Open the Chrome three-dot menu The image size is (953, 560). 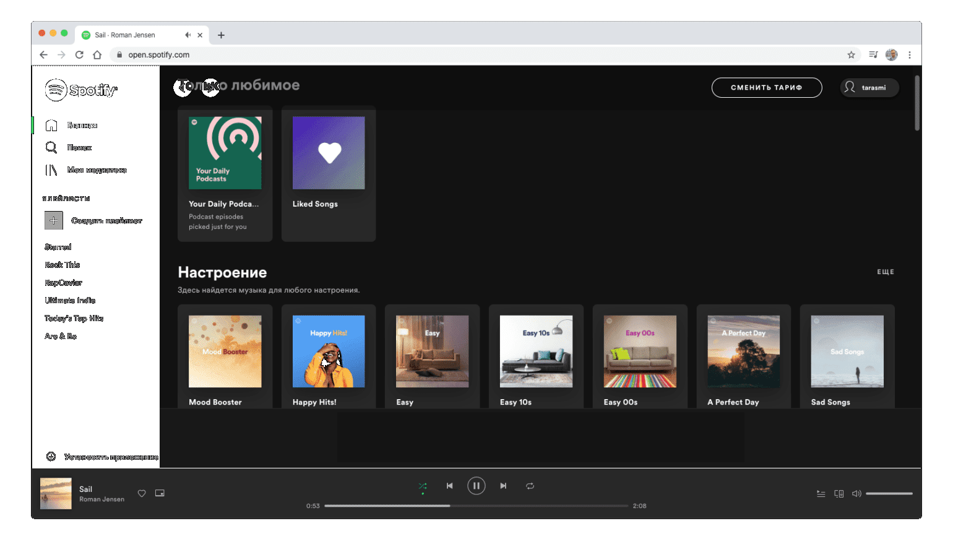[910, 54]
